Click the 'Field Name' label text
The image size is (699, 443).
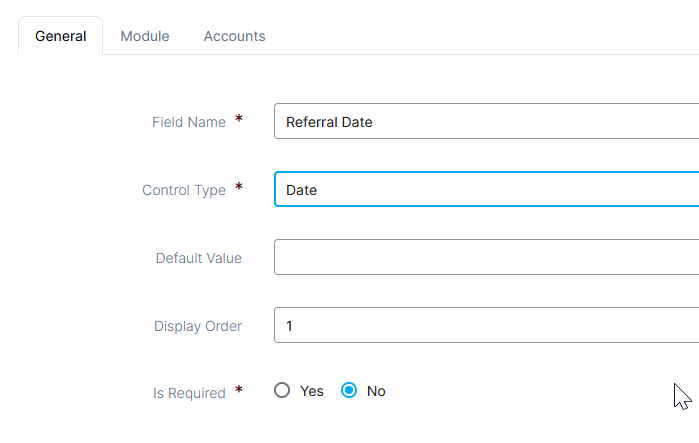(189, 122)
